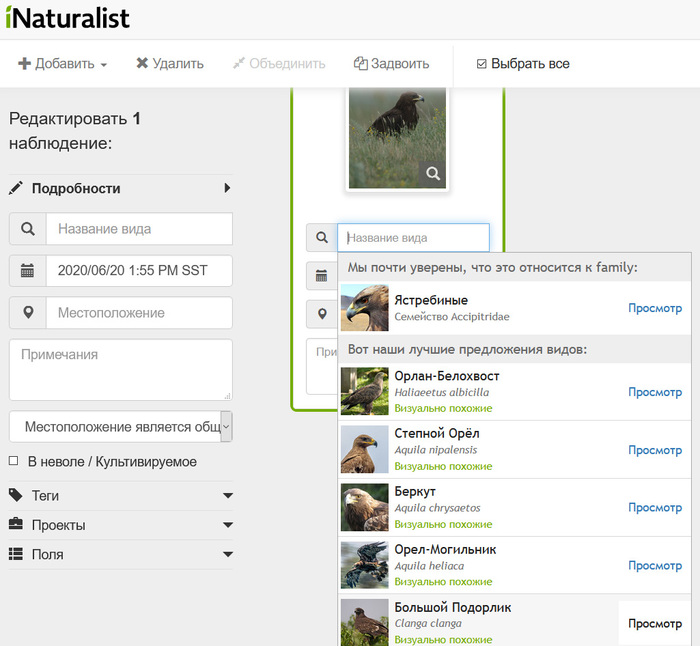
Task: Click the card location pin icon
Action: [322, 314]
